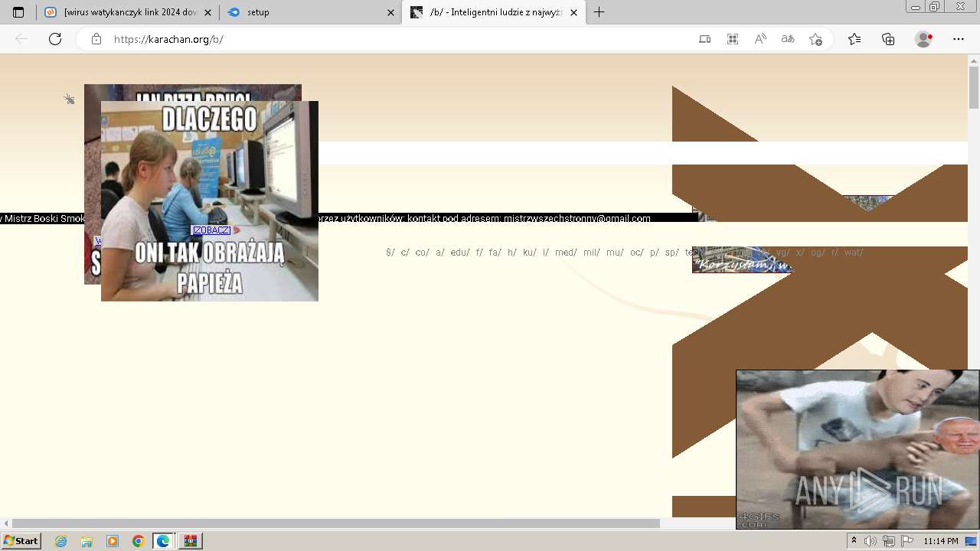Click the page vertical scrollbar thumb
Image resolution: width=980 pixels, height=551 pixels.
974,87
